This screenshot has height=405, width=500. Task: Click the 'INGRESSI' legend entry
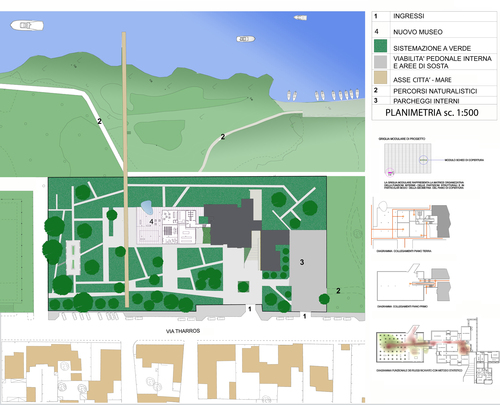(408, 16)
